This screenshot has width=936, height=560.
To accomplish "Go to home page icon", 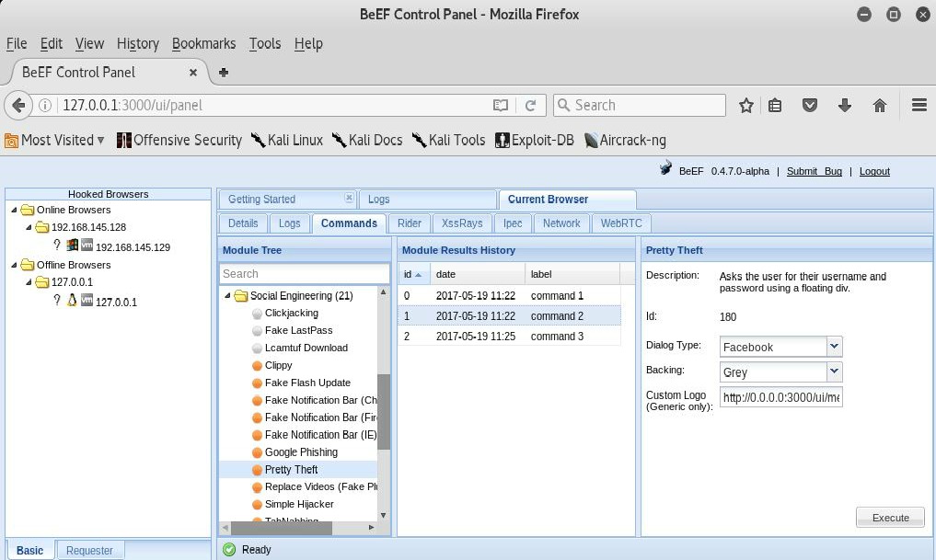I will tap(879, 106).
